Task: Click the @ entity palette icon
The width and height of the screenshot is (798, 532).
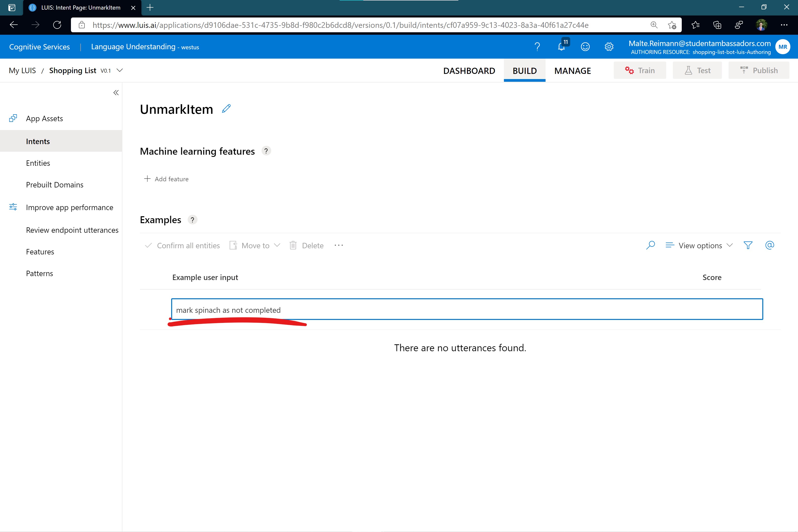Action: point(769,245)
